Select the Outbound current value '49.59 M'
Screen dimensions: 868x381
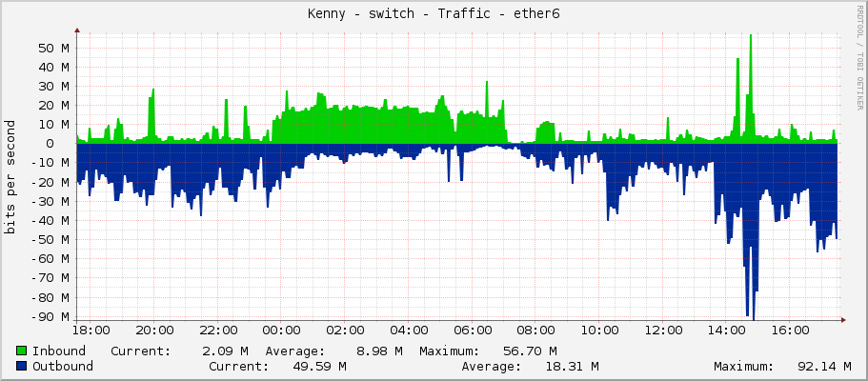tap(319, 366)
